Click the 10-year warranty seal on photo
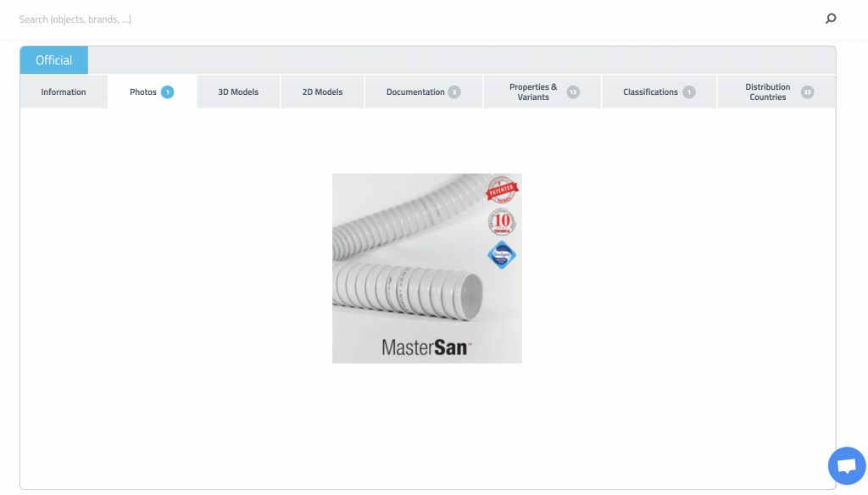Viewport: 868px width, 495px height. [x=502, y=222]
